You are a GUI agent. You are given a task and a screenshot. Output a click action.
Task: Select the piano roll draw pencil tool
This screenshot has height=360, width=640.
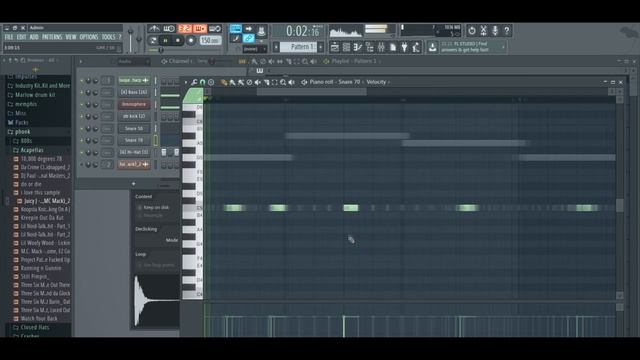[224, 82]
